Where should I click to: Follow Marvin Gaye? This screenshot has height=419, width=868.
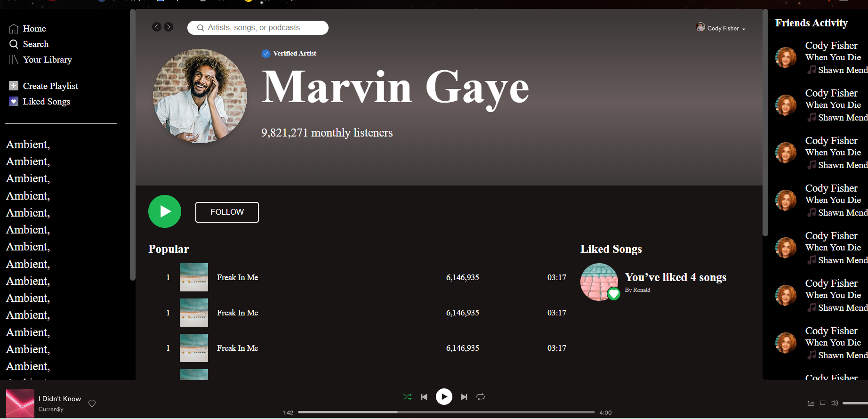227,212
